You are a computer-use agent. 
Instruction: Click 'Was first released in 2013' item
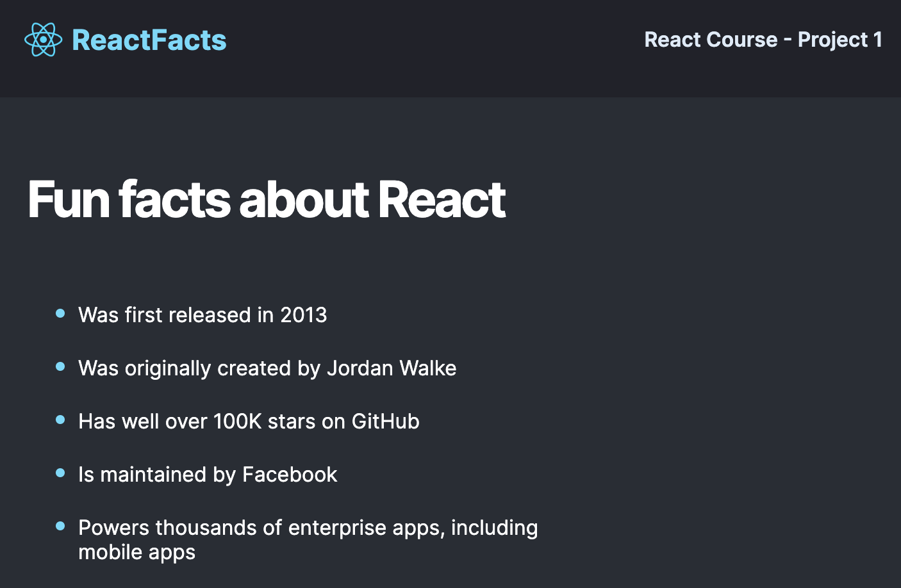203,314
